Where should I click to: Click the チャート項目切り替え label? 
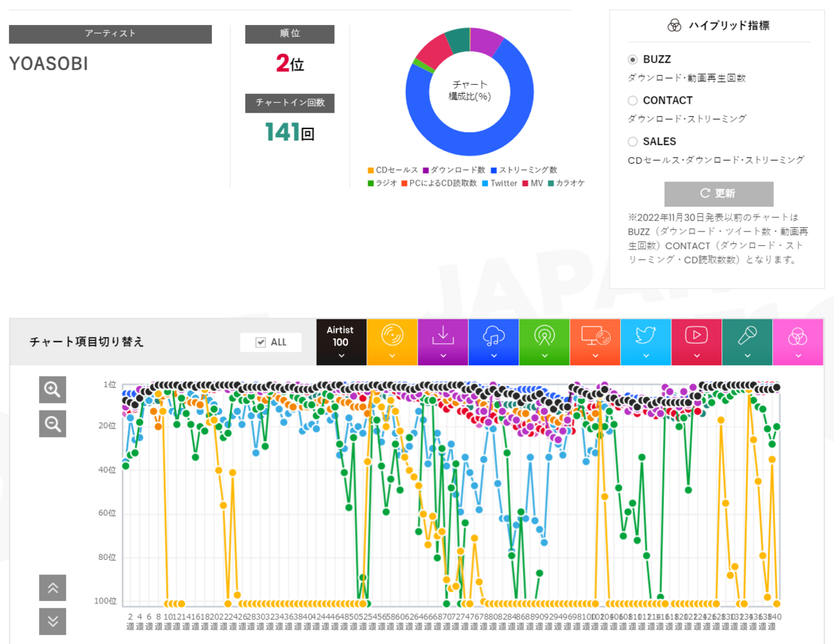click(x=87, y=342)
